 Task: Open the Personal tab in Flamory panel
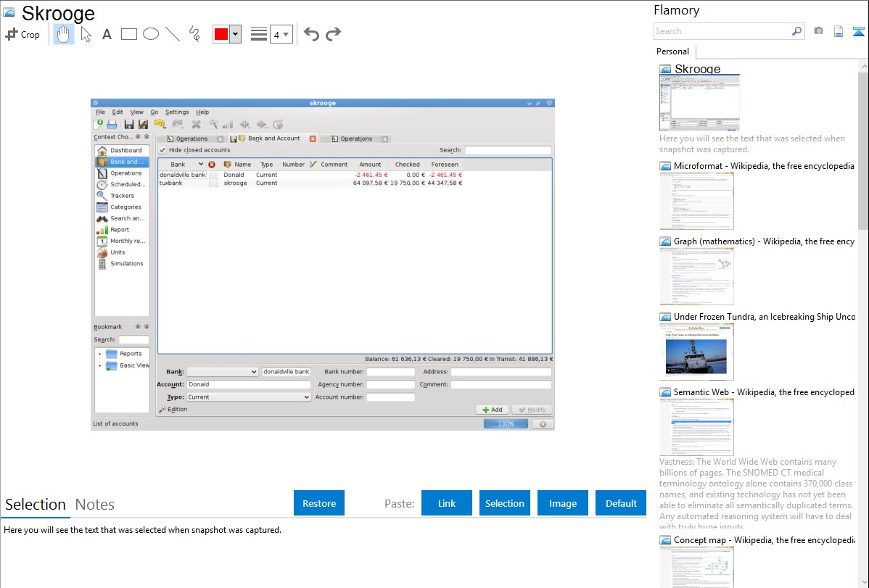pyautogui.click(x=672, y=51)
